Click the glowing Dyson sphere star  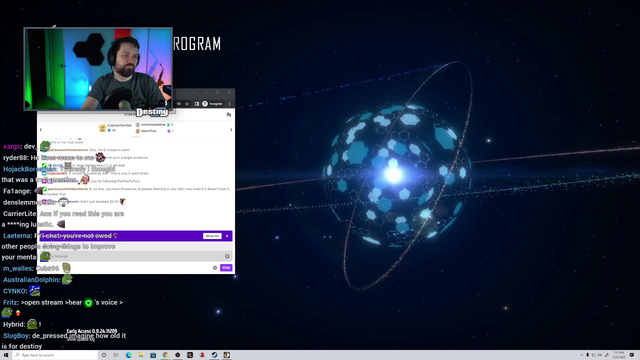pyautogui.click(x=394, y=175)
